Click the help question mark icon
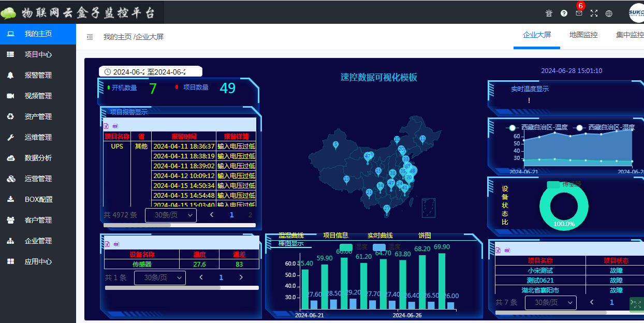This screenshot has width=644, height=323. tap(564, 13)
